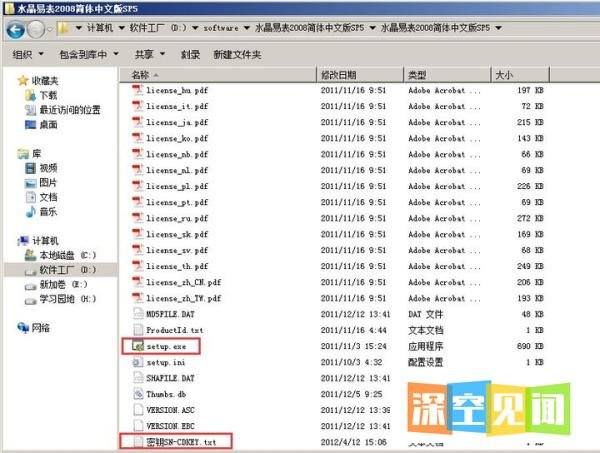Click the MDSFILE.DAT file icon
The image size is (600, 453).
(x=138, y=314)
